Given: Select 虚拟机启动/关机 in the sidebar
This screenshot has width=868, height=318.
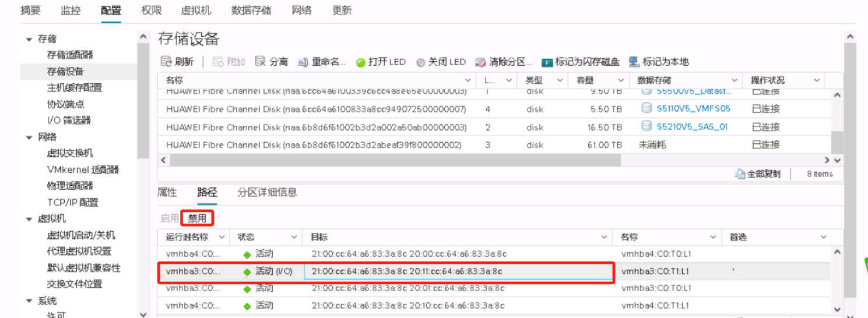Looking at the screenshot, I should coord(81,235).
